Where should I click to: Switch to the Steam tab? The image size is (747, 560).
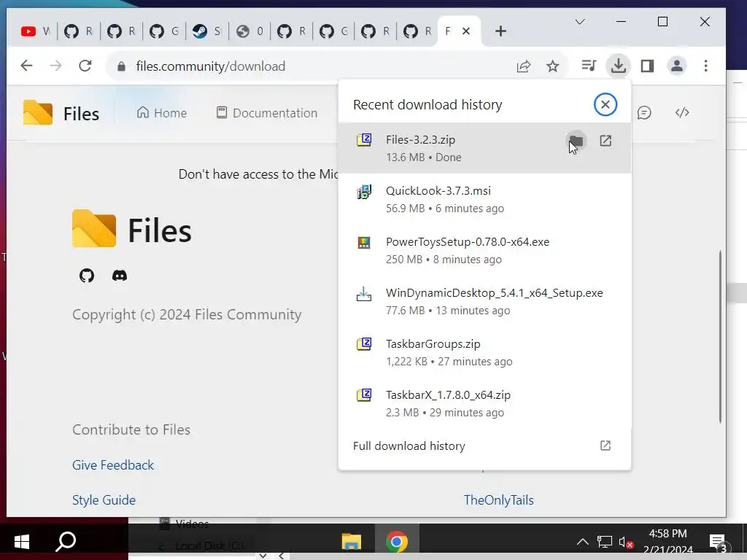(206, 31)
